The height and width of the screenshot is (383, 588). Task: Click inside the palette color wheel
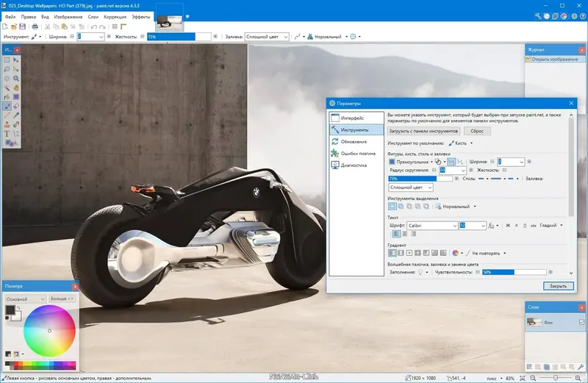pyautogui.click(x=49, y=331)
